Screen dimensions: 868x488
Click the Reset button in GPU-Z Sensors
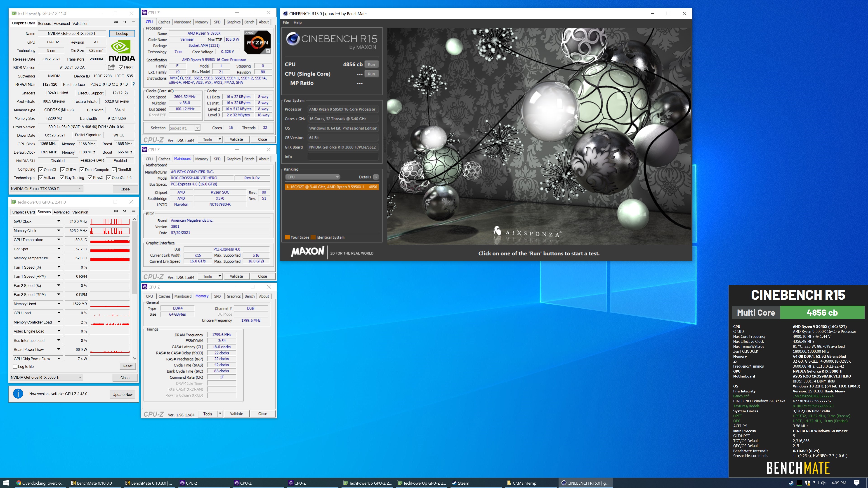pyautogui.click(x=127, y=366)
